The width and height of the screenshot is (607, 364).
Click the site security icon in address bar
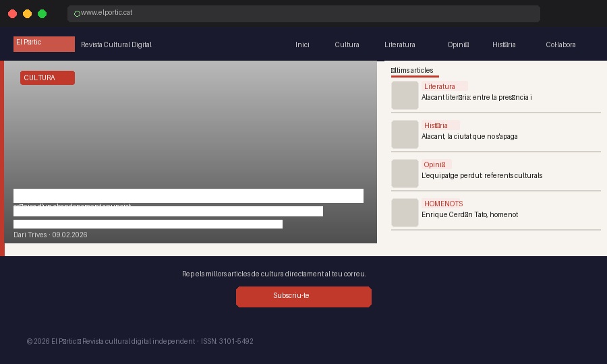(77, 14)
